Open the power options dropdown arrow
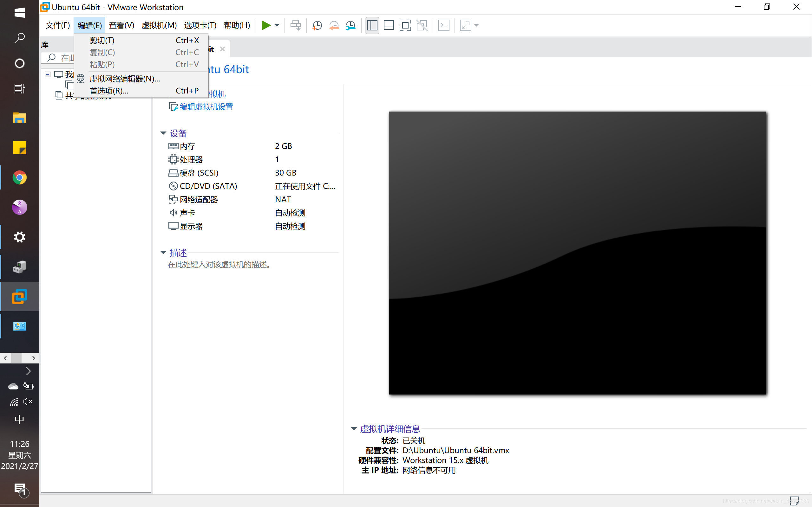The height and width of the screenshot is (507, 812). pos(277,25)
